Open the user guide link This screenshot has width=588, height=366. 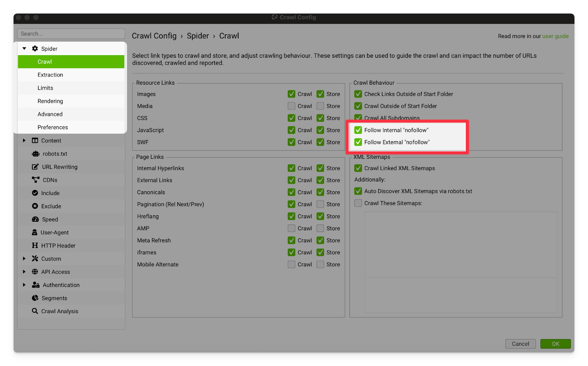pos(555,36)
